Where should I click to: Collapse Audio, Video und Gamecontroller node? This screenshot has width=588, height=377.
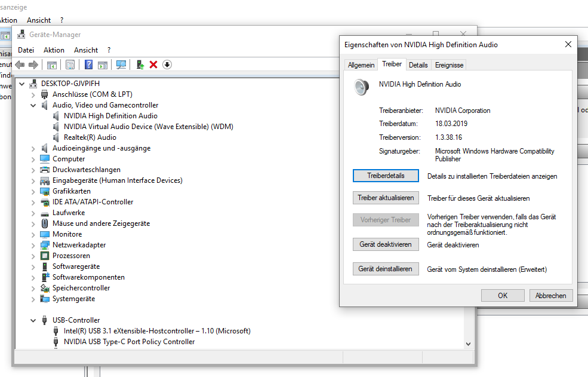[x=33, y=106]
